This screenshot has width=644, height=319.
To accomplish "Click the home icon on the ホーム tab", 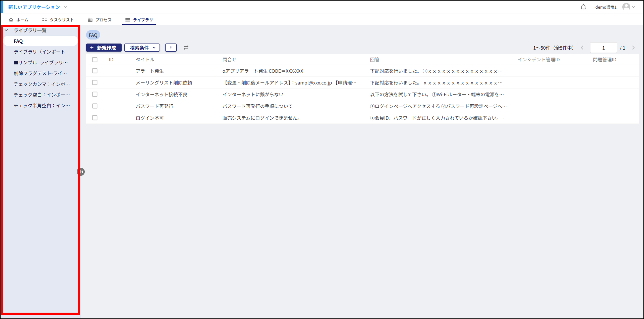I will 11,19.
